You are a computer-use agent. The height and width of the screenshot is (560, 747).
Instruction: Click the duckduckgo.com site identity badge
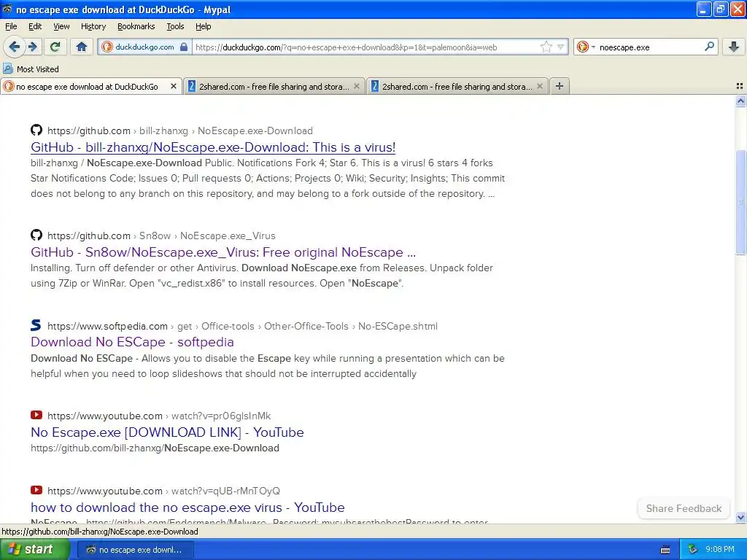coord(145,47)
